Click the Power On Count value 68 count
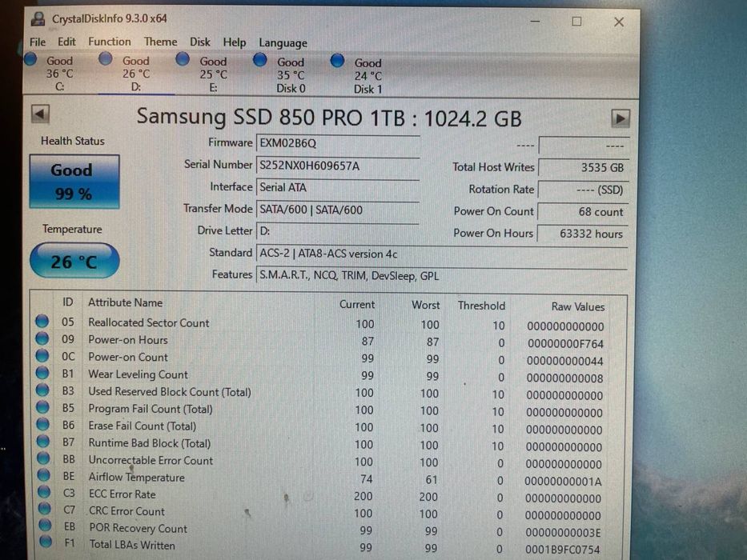 [584, 212]
